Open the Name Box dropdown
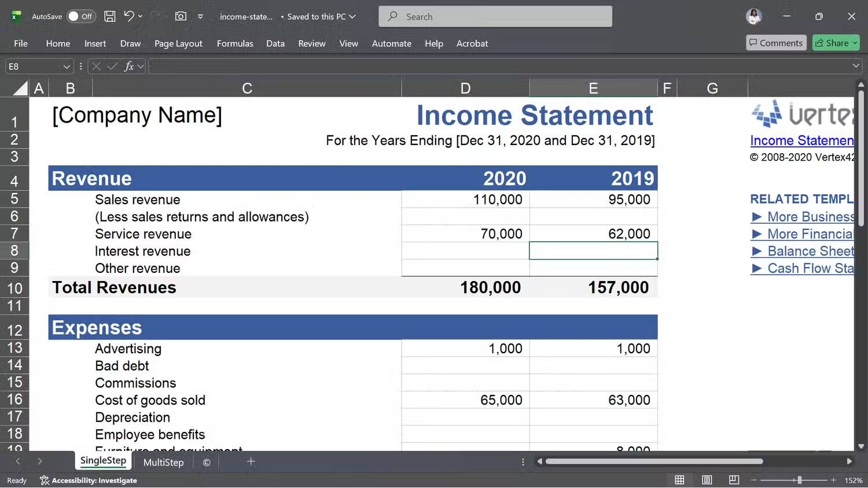868x488 pixels. click(65, 66)
